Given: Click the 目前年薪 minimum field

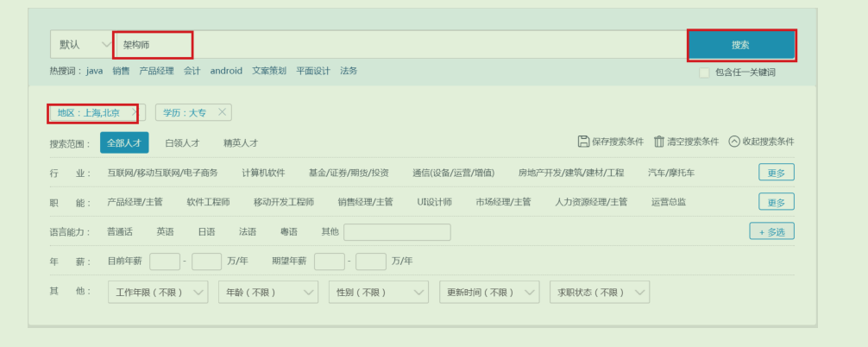Looking at the screenshot, I should pyautogui.click(x=165, y=262).
